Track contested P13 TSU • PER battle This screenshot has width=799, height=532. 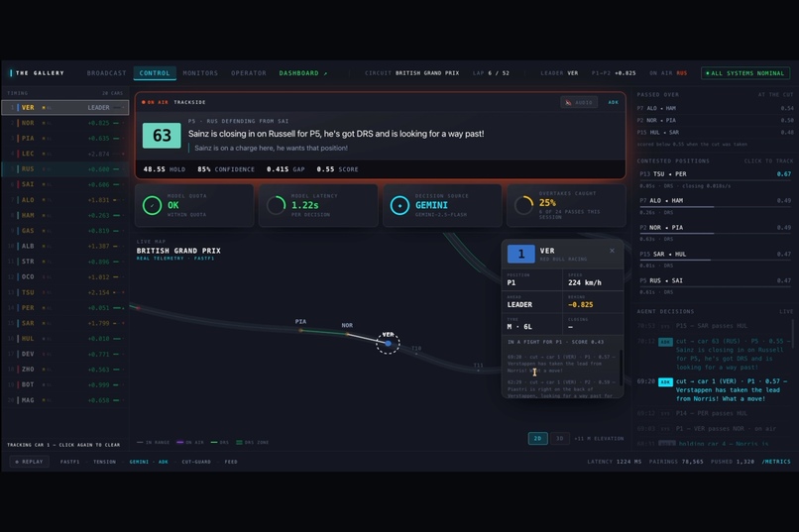point(716,179)
